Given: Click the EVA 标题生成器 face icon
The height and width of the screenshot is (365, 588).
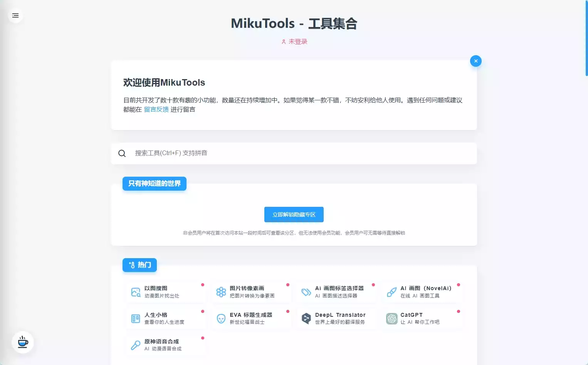Looking at the screenshot, I should coord(221,318).
